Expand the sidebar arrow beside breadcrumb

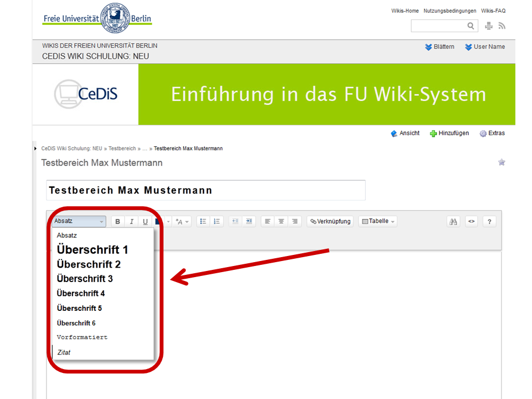click(x=35, y=149)
